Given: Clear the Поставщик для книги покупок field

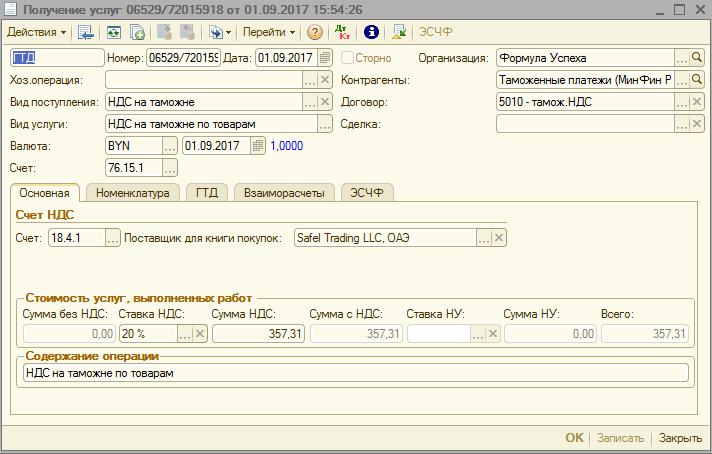Looking at the screenshot, I should [x=499, y=238].
